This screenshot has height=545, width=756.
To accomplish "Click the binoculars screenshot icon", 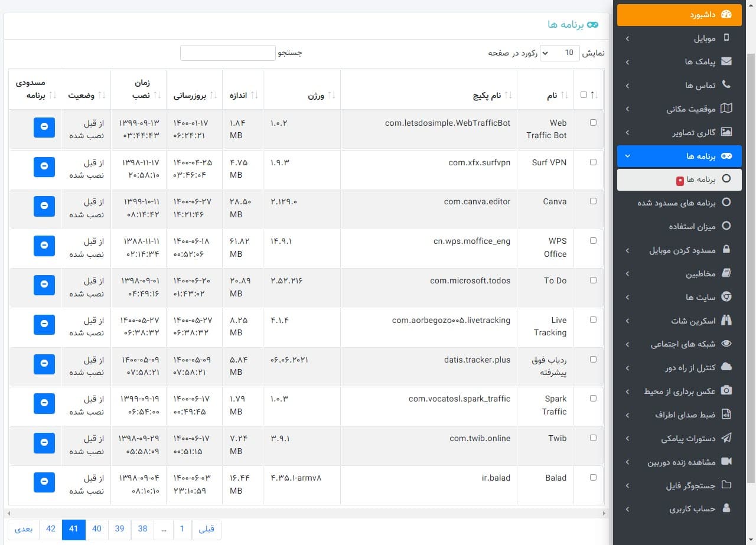I will click(726, 321).
